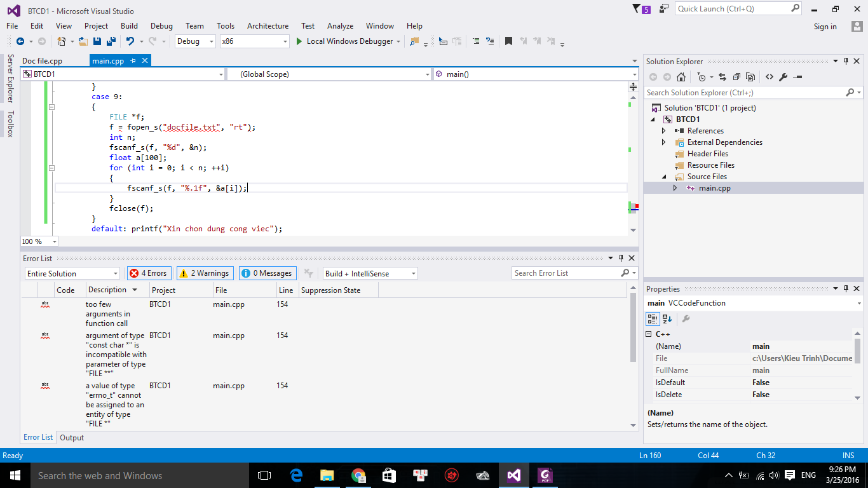Viewport: 868px width, 488px height.
Task: Open the Architecture menu
Action: [x=268, y=26]
